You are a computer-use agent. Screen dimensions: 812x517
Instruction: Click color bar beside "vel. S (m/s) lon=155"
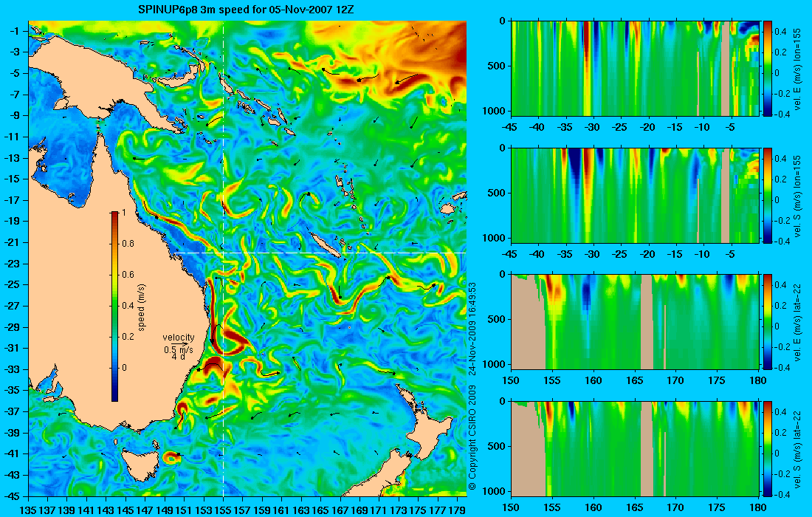[x=767, y=195]
